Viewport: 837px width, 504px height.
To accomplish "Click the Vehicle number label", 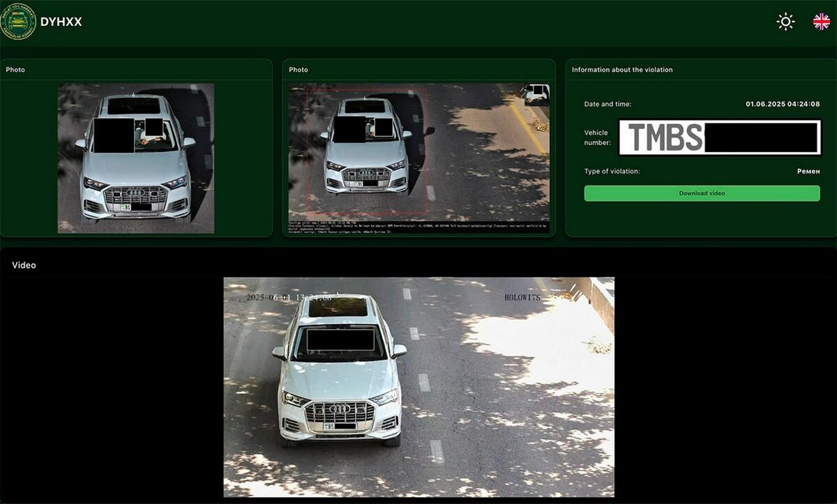I will 597,137.
